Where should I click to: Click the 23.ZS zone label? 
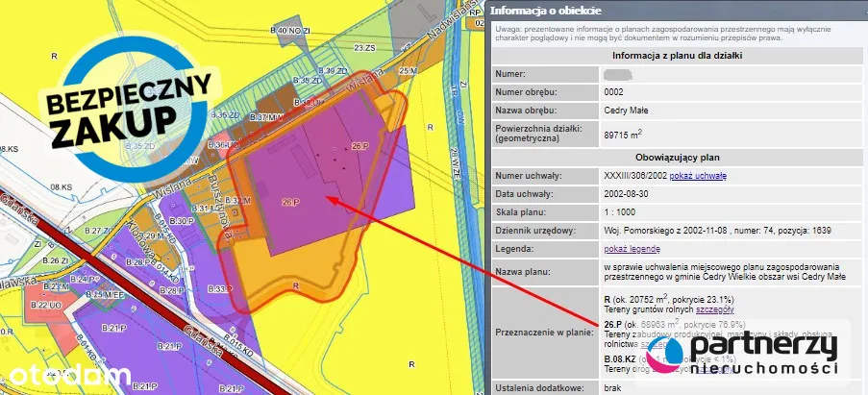coord(363,47)
